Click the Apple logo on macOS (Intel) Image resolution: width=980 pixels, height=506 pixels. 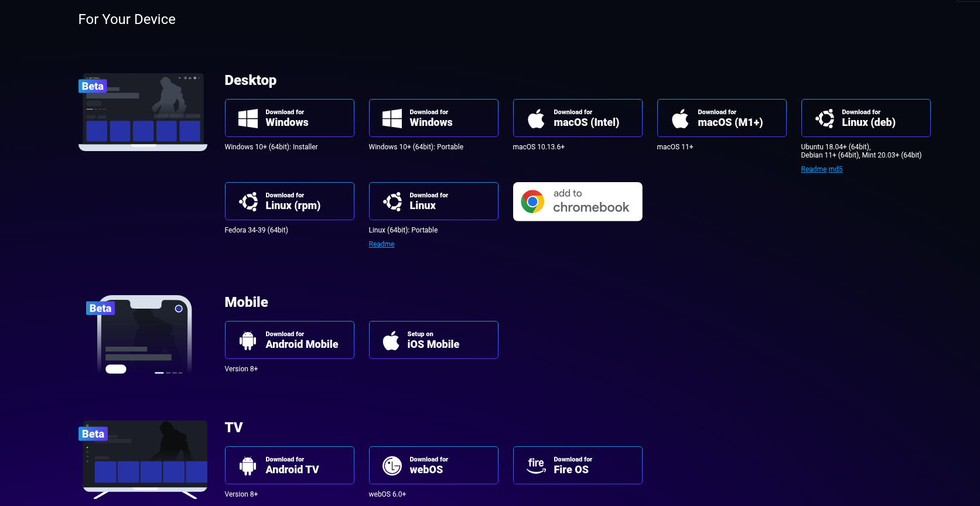pyautogui.click(x=536, y=118)
